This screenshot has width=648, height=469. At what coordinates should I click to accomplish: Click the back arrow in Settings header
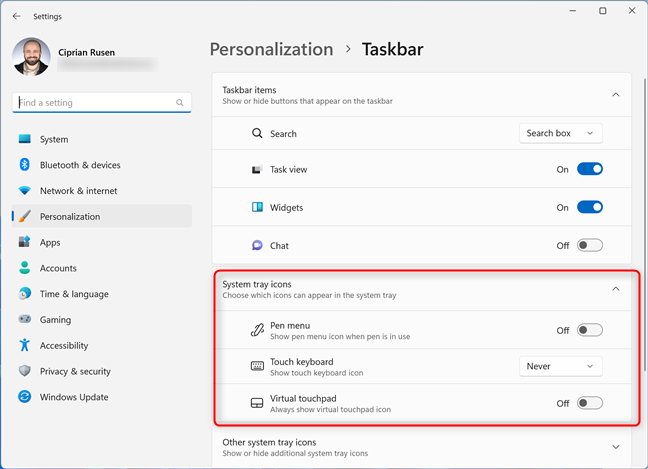pyautogui.click(x=17, y=16)
